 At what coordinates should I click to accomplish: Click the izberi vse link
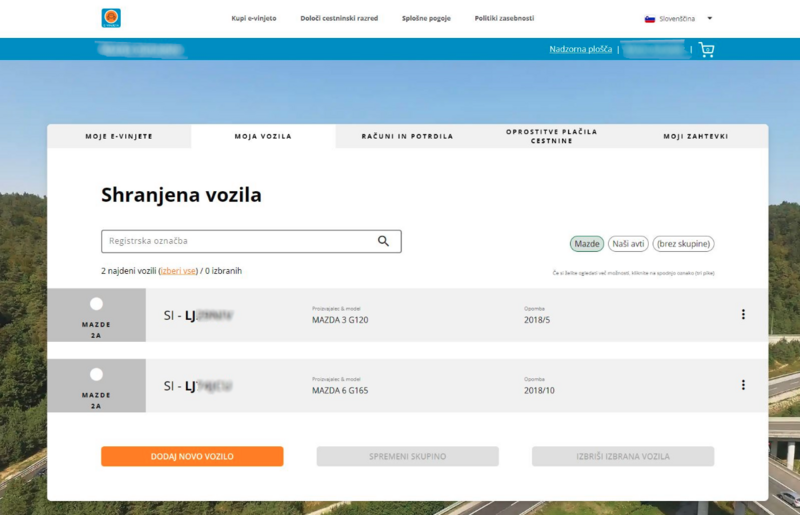tap(179, 271)
